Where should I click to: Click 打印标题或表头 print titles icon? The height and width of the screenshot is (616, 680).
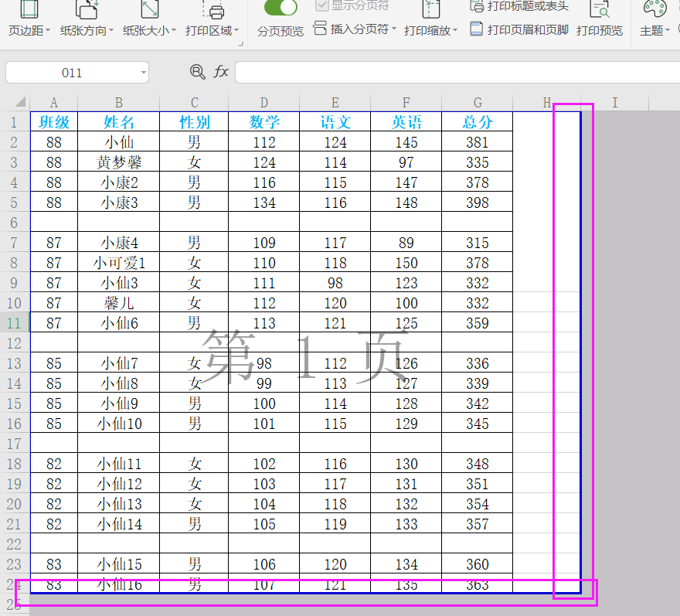point(477,6)
